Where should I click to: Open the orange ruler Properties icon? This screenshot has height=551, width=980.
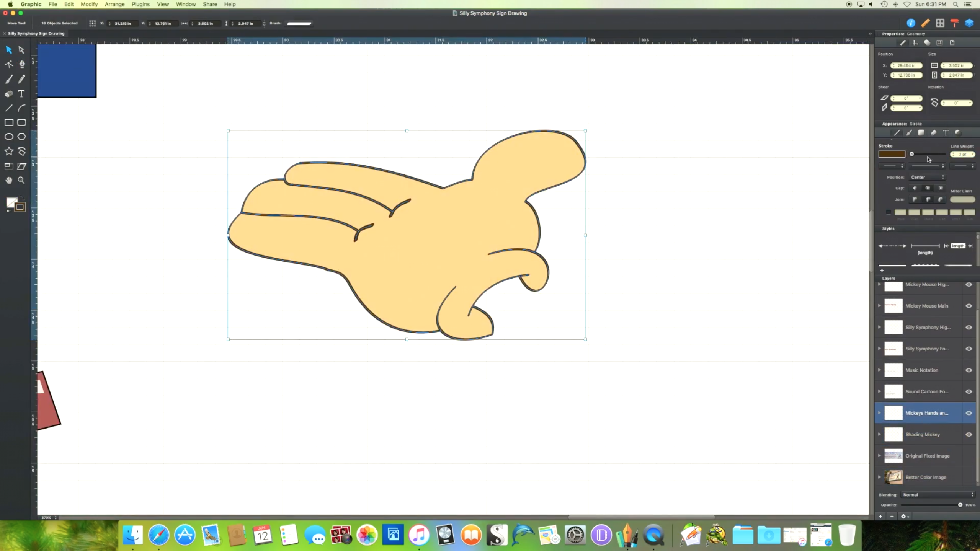coord(925,23)
